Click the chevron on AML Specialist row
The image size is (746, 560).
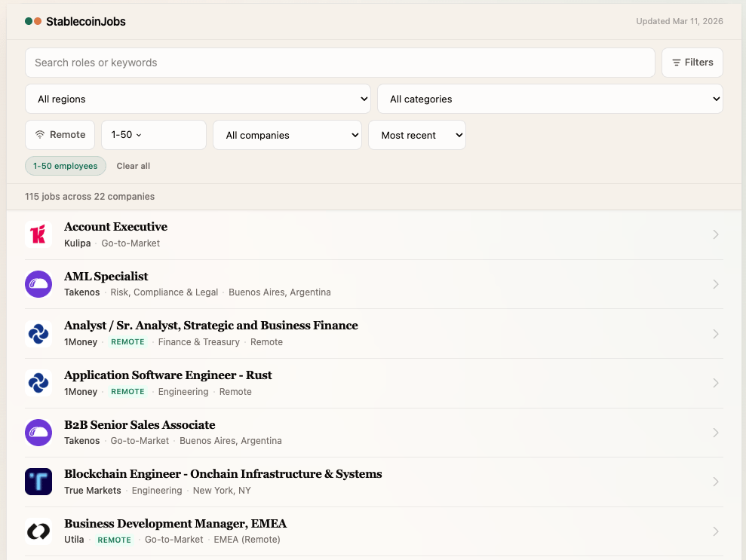pyautogui.click(x=716, y=284)
